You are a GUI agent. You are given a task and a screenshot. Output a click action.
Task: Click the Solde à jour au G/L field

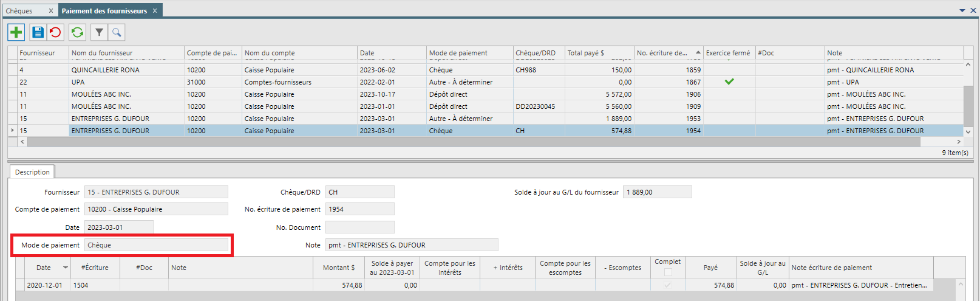658,192
